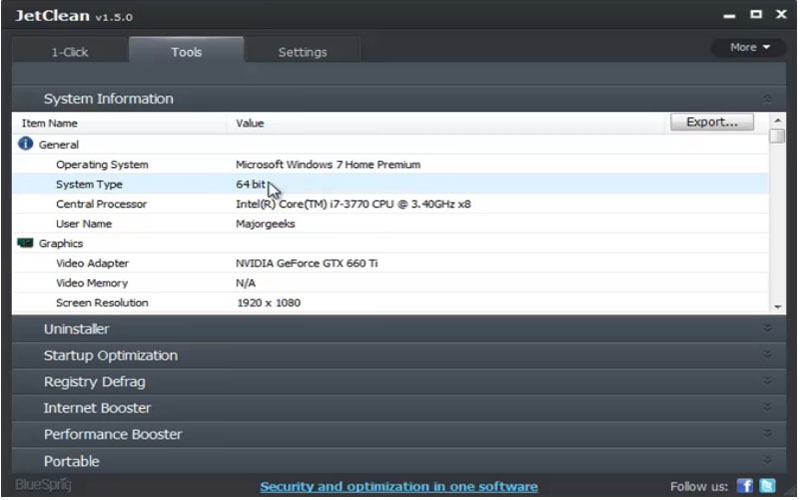Click the scrollbar up arrow

click(778, 120)
